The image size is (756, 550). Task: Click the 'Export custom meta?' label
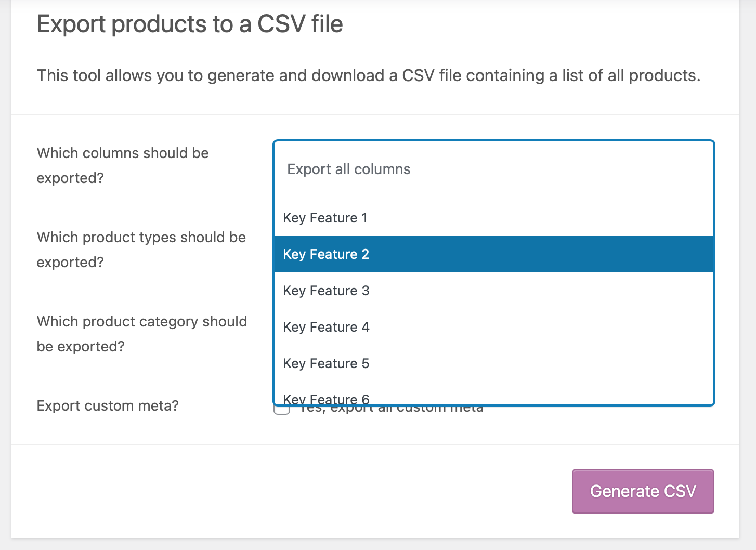tap(108, 405)
